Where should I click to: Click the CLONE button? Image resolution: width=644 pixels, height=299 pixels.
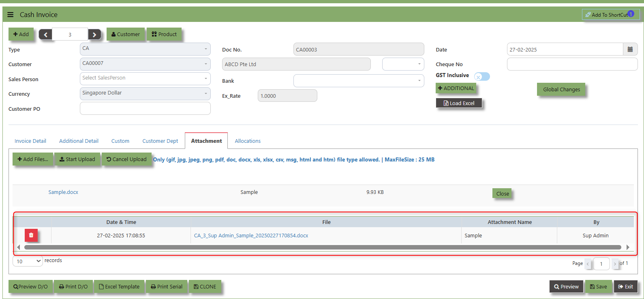(205, 286)
